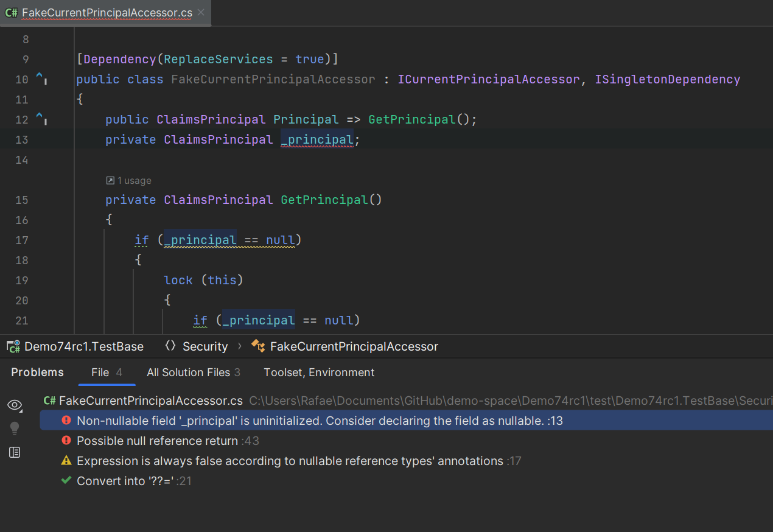Viewport: 773px width, 532px height.
Task: Click the group-by layout icon in Problems sidebar
Action: pos(15,452)
